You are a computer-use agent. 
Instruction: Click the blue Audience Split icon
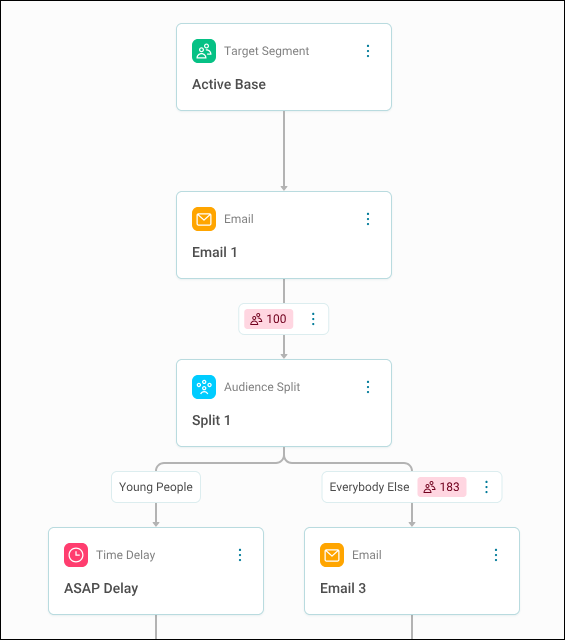tap(204, 387)
